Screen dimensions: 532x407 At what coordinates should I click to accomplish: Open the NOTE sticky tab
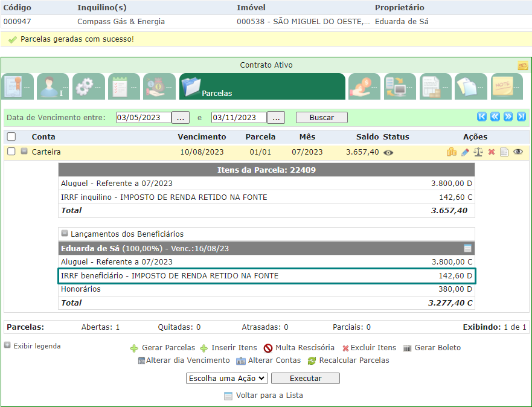click(507, 86)
